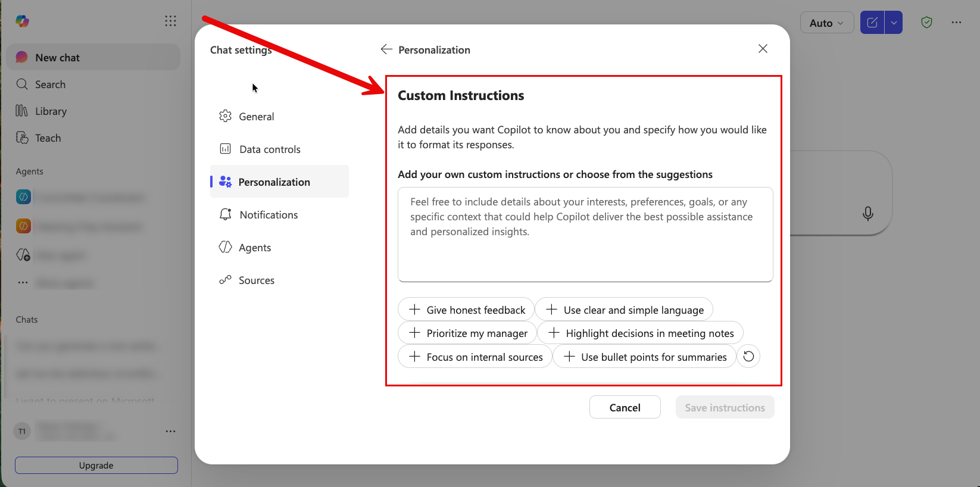Close the Chat settings dialog
The image size is (980, 487).
coord(763,49)
